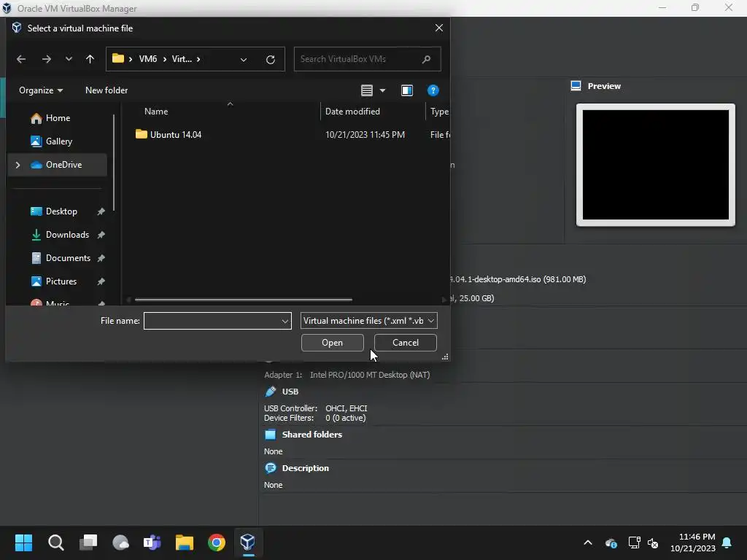Expand the OneDrive tree node
The height and width of the screenshot is (560, 747).
point(18,165)
